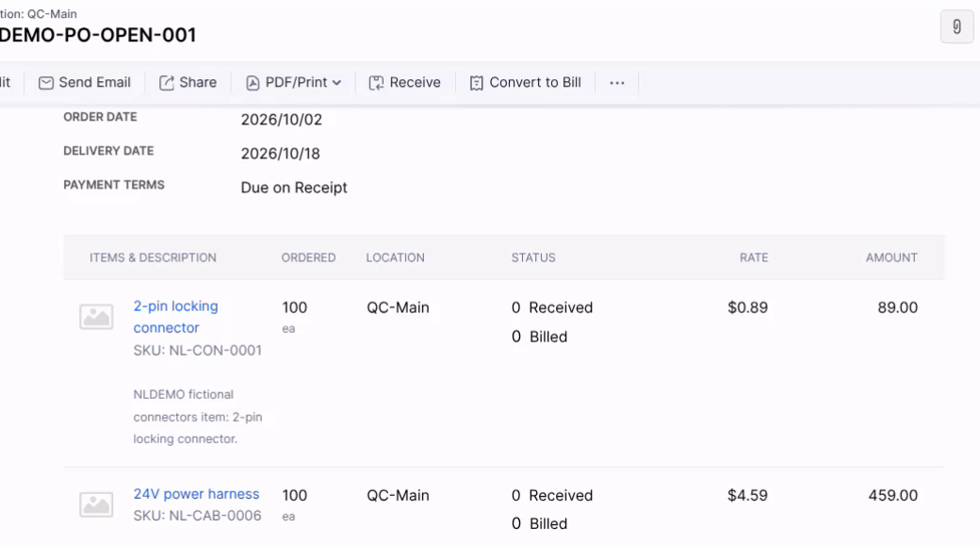
Task: Click the 2-pin locking connector image placeholder
Action: [x=96, y=317]
